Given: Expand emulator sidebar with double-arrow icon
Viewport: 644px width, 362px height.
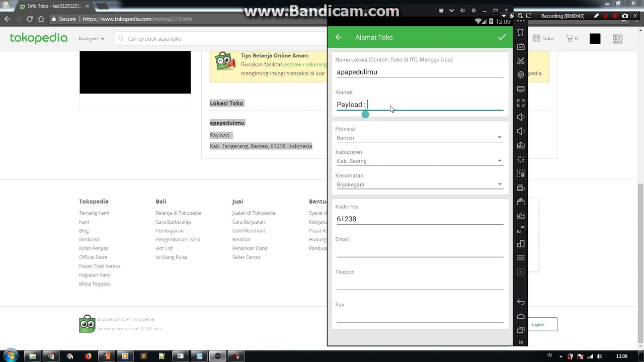Looking at the screenshot, I should (x=521, y=342).
